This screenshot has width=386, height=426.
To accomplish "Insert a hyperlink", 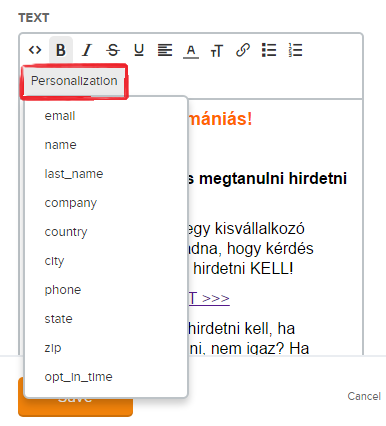I will tap(243, 50).
